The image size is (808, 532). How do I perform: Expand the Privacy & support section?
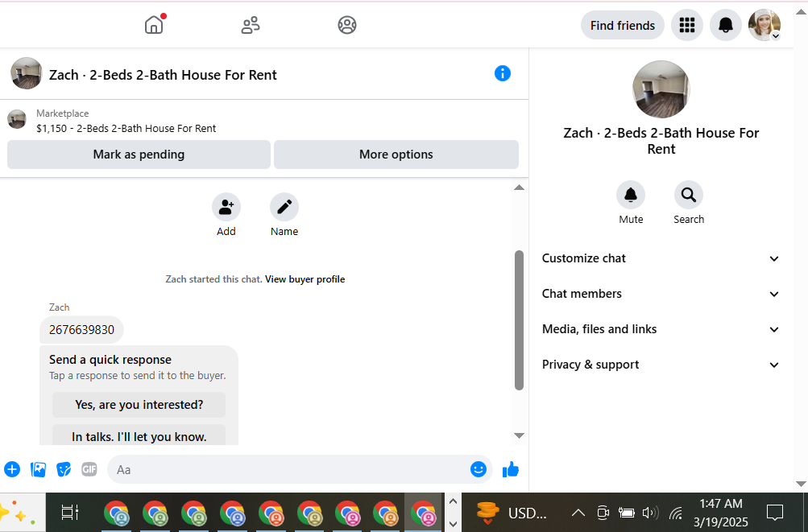pyautogui.click(x=661, y=365)
